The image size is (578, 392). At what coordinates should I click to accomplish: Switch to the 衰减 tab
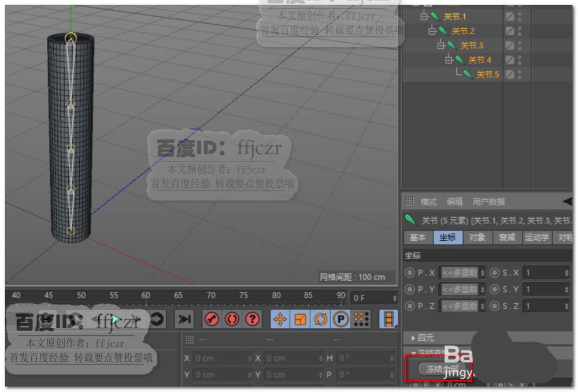506,237
